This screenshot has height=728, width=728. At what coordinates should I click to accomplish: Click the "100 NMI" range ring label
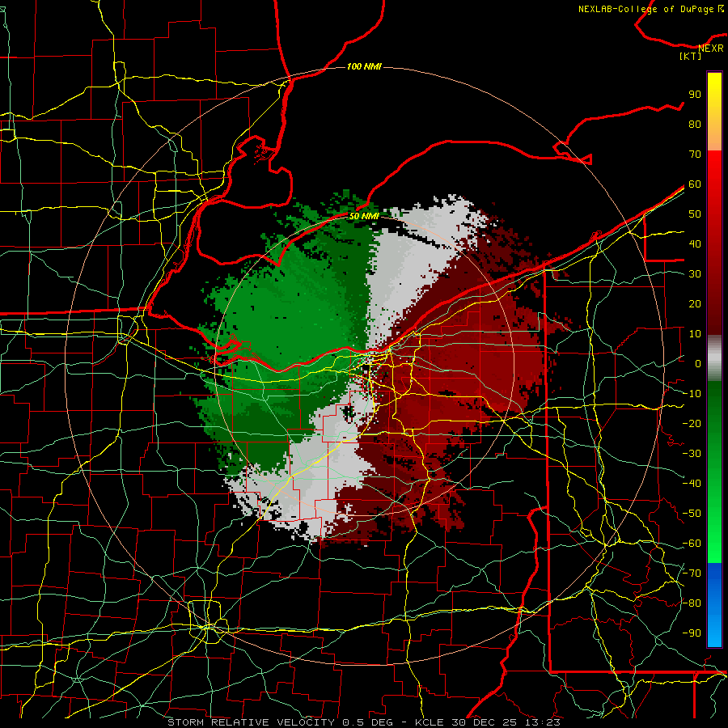pos(364,66)
